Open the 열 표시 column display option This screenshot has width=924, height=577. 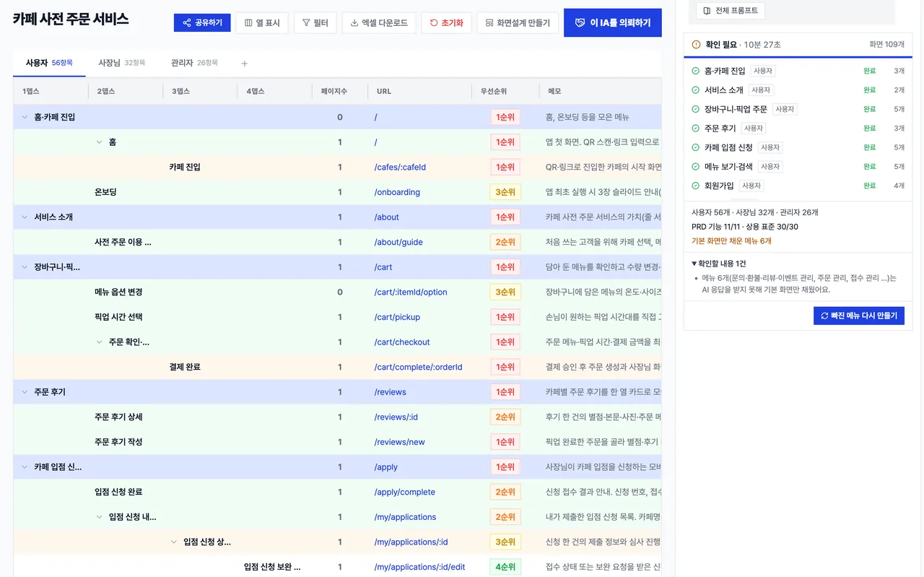tap(262, 23)
